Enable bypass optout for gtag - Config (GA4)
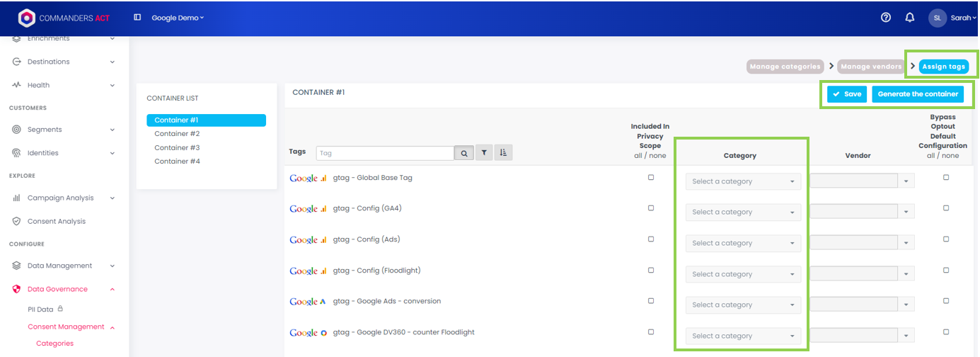This screenshot has height=357, width=980. pos(946,208)
